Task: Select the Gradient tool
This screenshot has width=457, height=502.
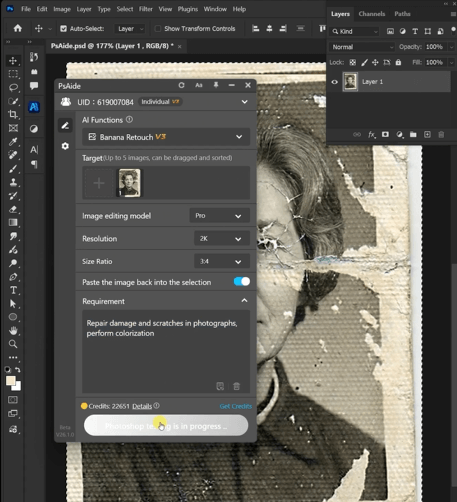Action: click(13, 223)
